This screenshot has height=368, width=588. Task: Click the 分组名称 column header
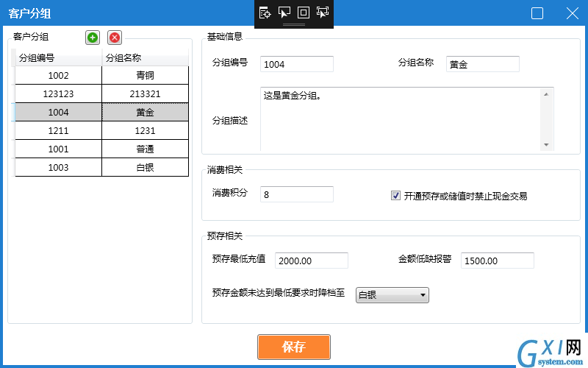[145, 58]
